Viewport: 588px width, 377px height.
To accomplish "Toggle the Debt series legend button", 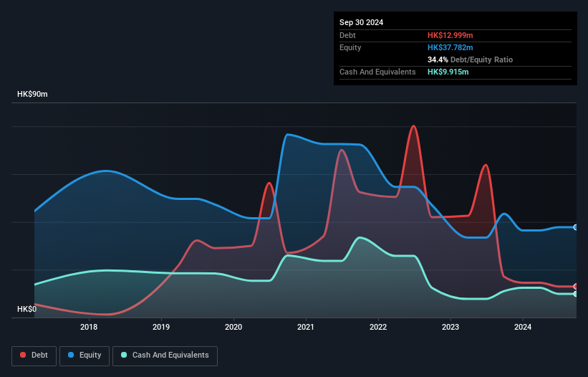I will pos(34,355).
